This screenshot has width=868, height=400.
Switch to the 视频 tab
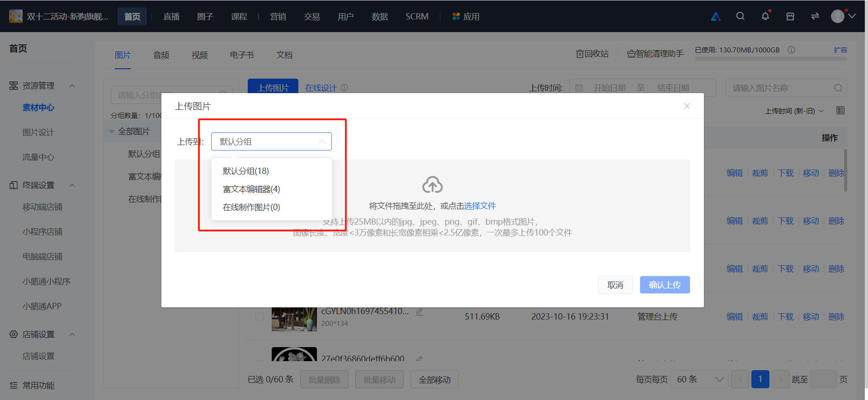click(x=200, y=55)
